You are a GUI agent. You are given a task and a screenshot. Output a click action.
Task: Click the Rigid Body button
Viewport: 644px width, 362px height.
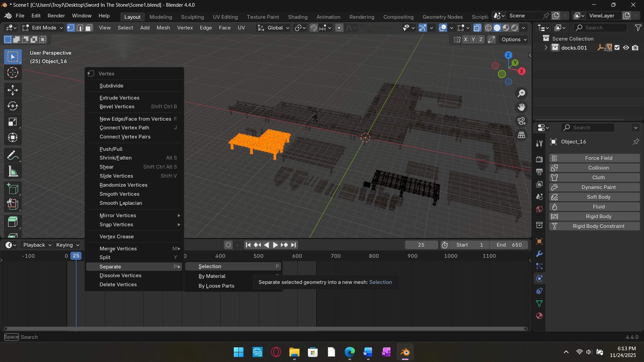tap(595, 217)
